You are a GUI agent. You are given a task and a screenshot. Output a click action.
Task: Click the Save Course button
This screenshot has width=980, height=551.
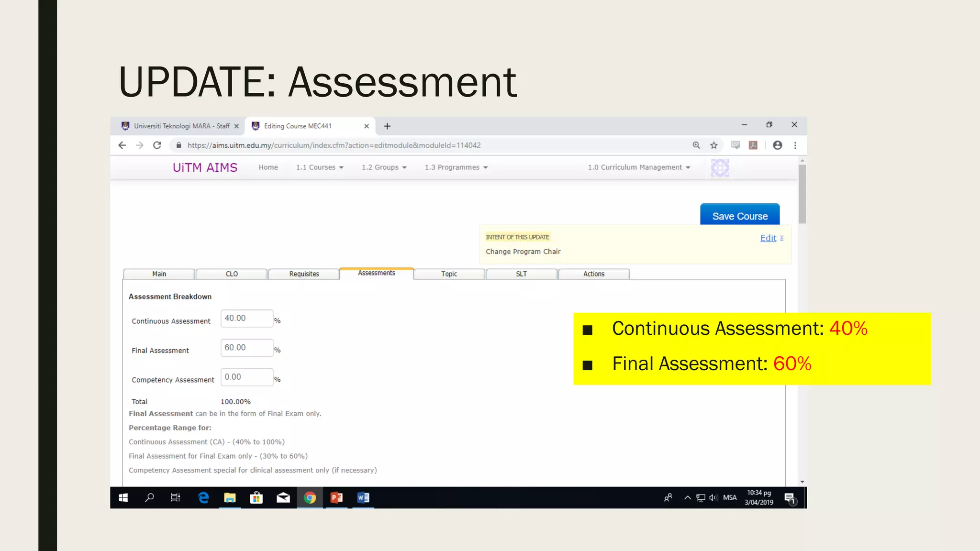pyautogui.click(x=739, y=216)
